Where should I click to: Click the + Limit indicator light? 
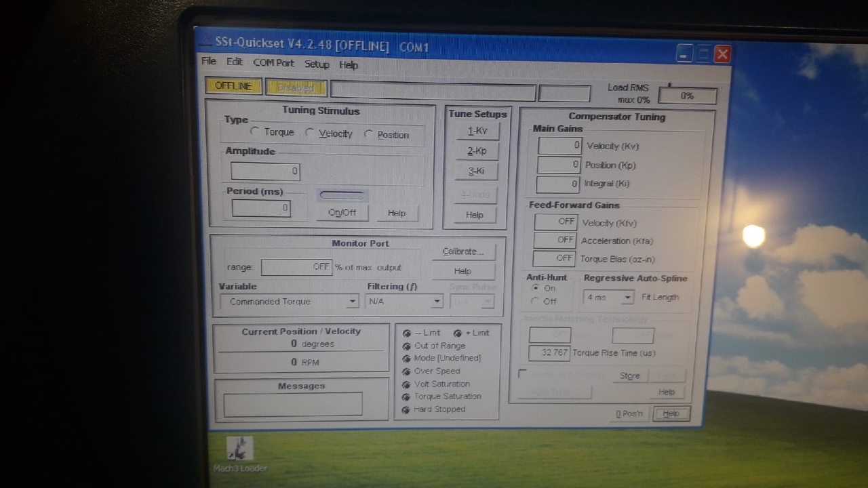458,333
